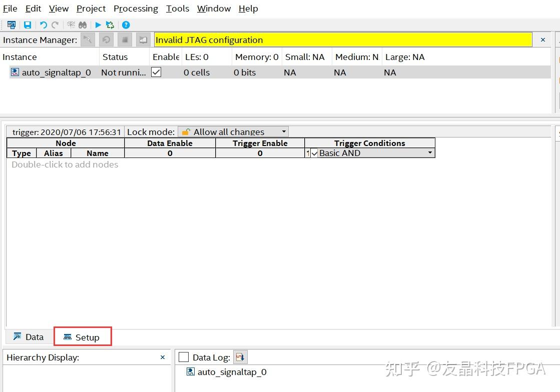Toggle the trigger condition 1 checkbox
The image size is (560, 392).
pyautogui.click(x=314, y=153)
